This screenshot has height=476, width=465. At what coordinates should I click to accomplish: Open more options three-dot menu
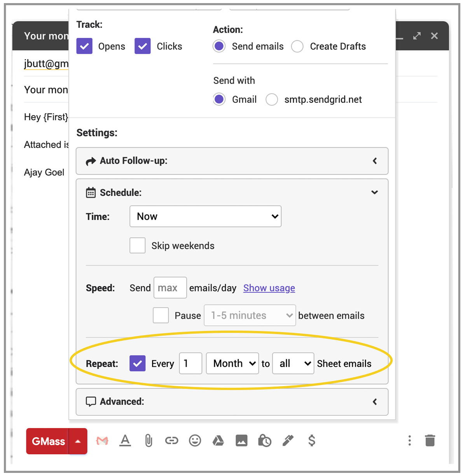[x=409, y=441]
